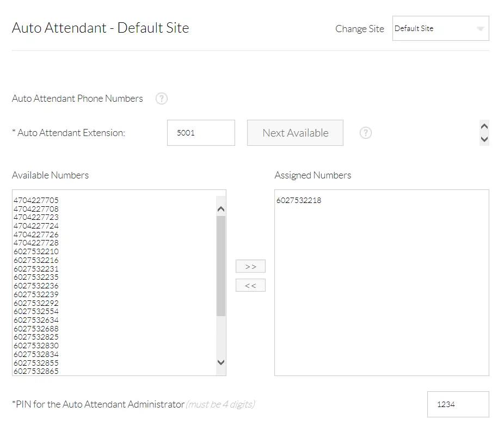504x425 pixels.
Task: Select number 6027532218 in Assigned Numbers
Action: coord(298,200)
